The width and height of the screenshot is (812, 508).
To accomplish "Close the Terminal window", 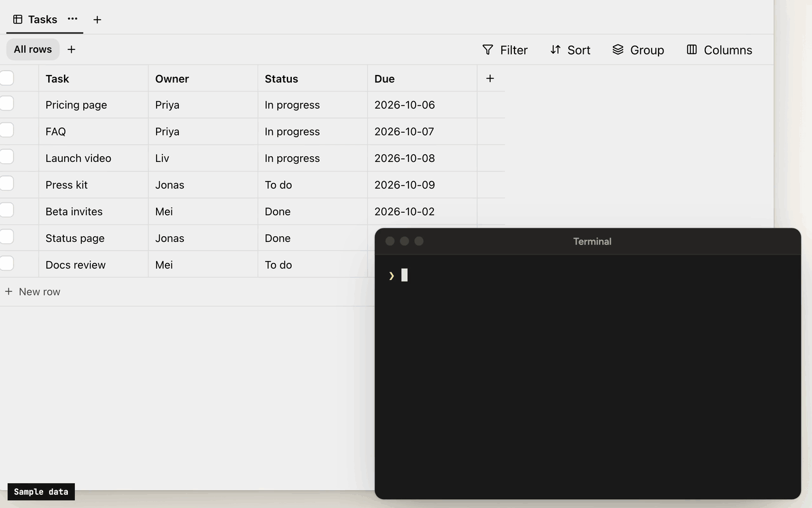I will pos(390,241).
